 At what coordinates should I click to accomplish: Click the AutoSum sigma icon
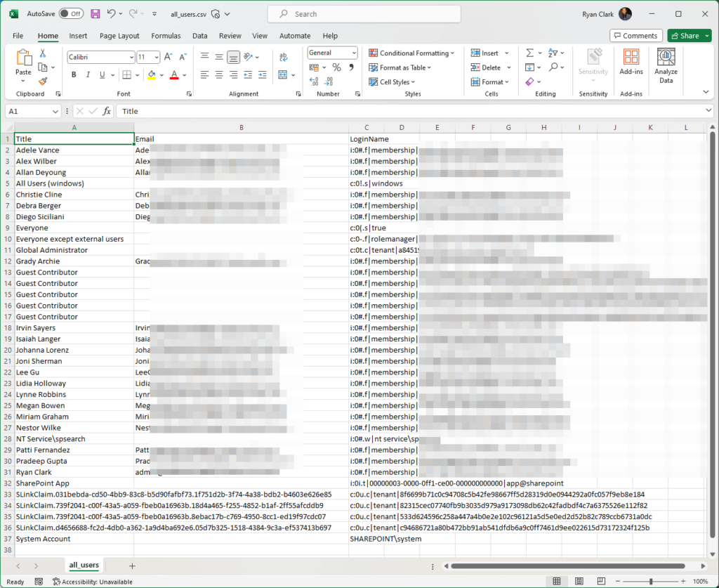(529, 53)
